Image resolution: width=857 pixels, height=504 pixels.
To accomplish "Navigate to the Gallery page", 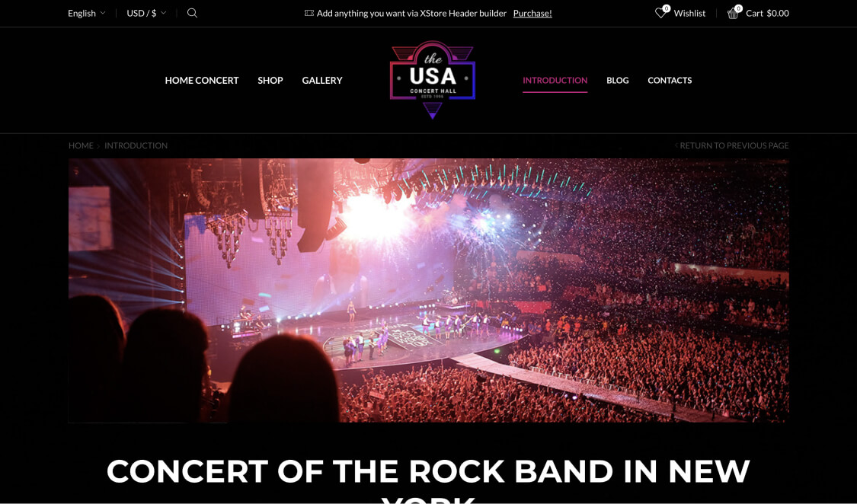I will pos(322,80).
